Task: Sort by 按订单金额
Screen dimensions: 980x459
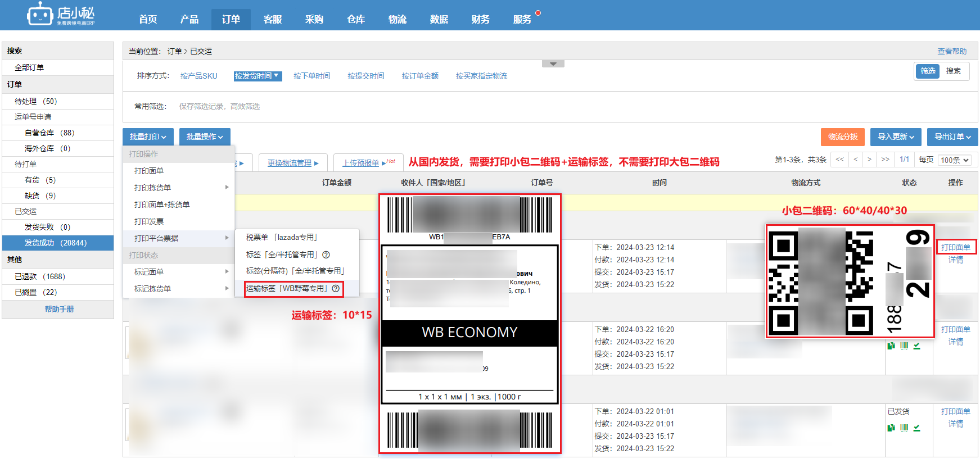Action: pos(420,76)
